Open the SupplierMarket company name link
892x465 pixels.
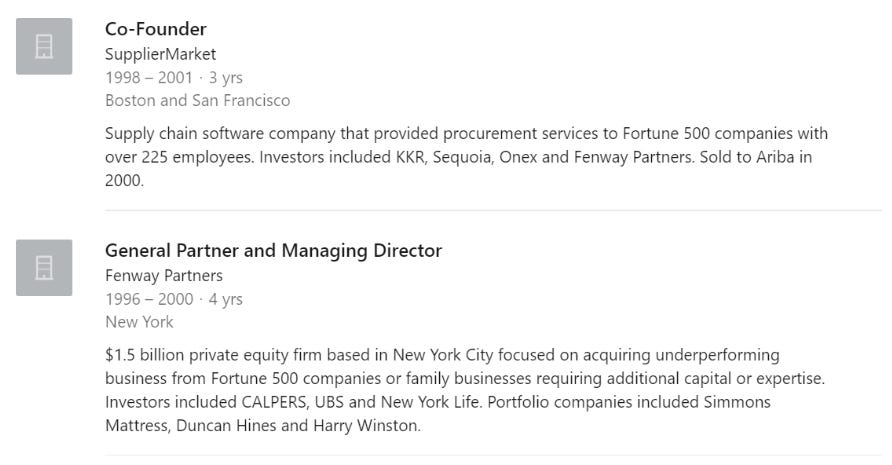coord(160,54)
